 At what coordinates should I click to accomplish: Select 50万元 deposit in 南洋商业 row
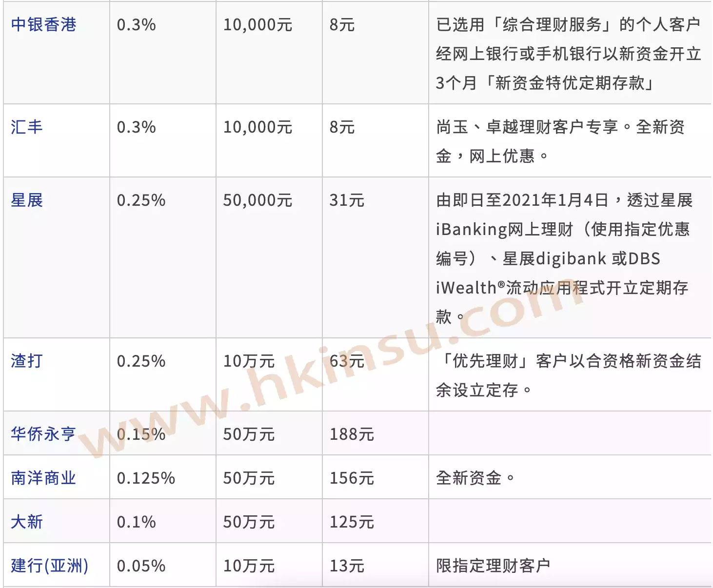coord(249,478)
